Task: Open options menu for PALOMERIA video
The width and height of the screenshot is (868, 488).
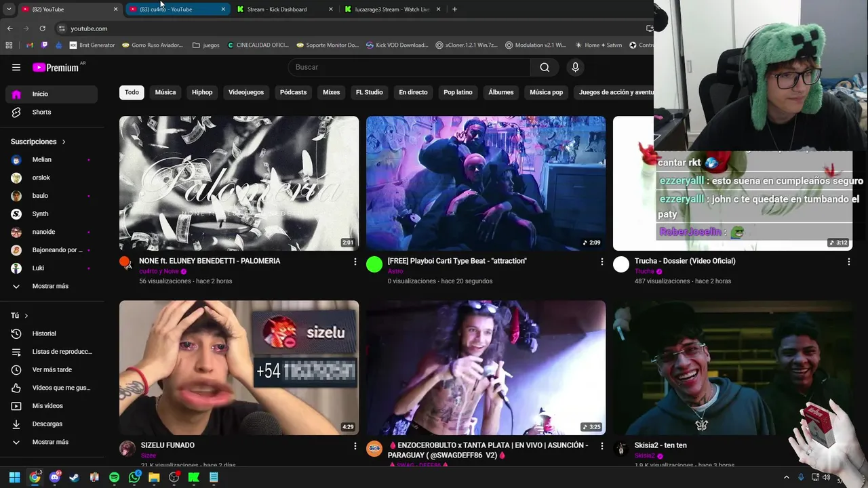Action: (x=355, y=262)
